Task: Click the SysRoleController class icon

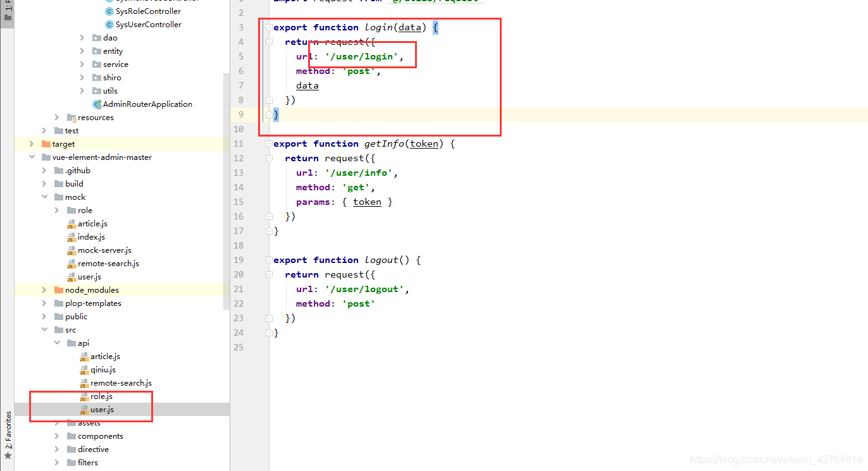Action: pyautogui.click(x=109, y=11)
